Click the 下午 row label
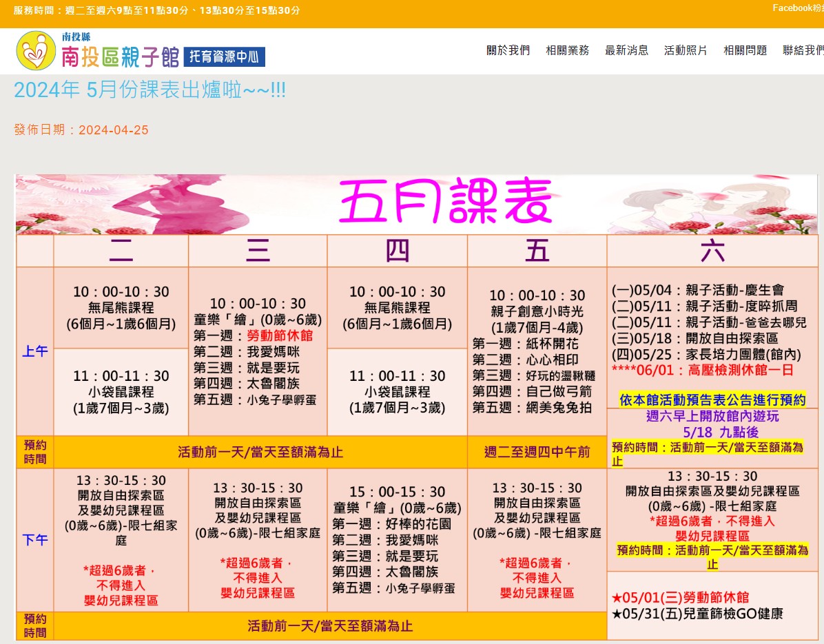 pyautogui.click(x=35, y=539)
